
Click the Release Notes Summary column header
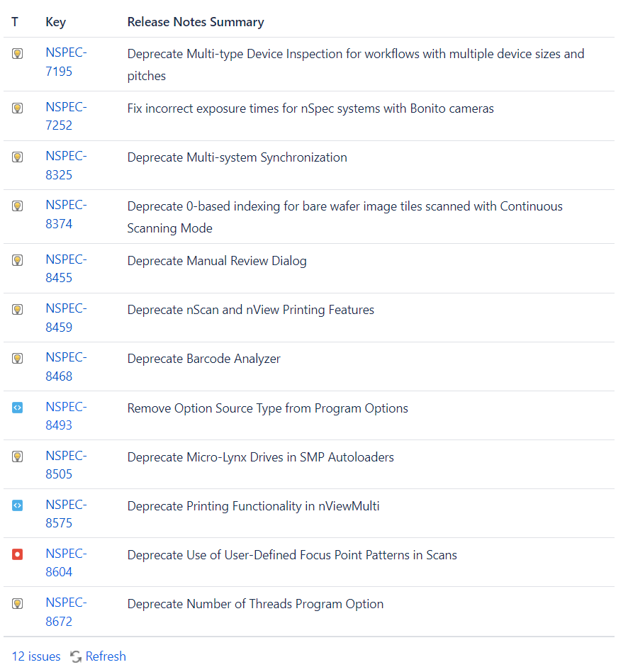coord(196,22)
